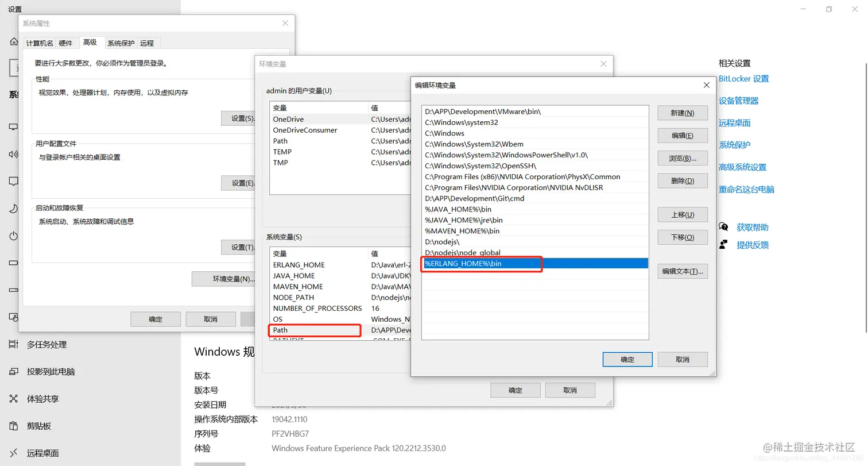Click the 提供反馈 person icon

click(x=723, y=245)
